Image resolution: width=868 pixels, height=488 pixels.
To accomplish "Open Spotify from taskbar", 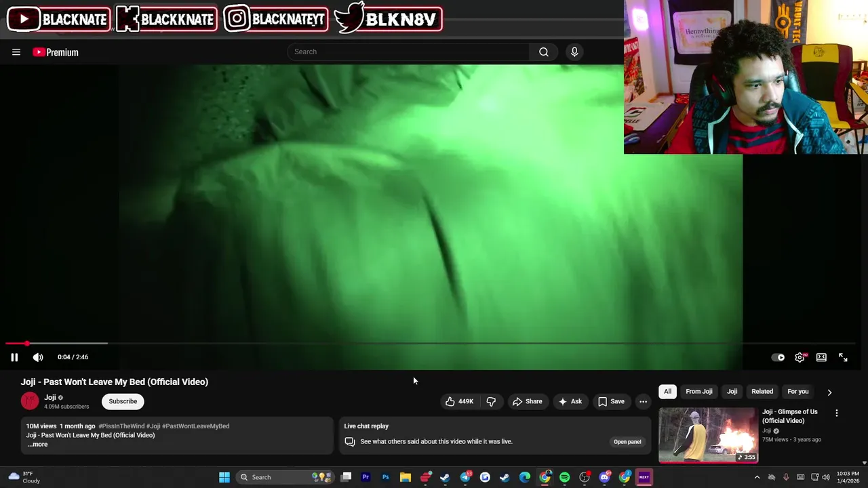I will pos(564,477).
